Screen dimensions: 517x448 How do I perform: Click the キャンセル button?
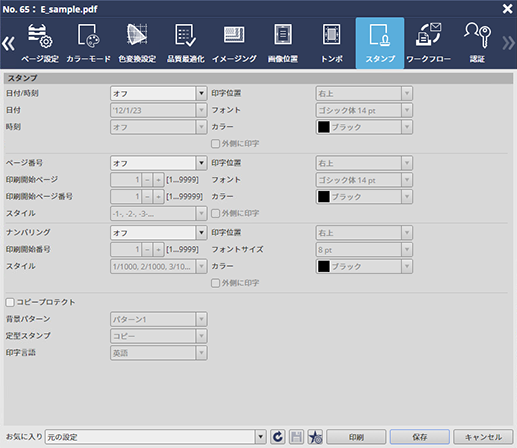[483, 437]
